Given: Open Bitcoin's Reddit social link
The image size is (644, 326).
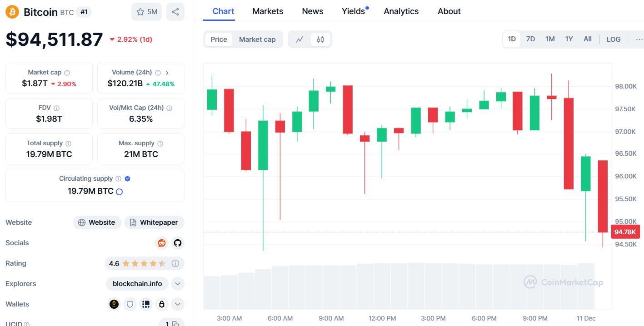Looking at the screenshot, I should pos(161,243).
